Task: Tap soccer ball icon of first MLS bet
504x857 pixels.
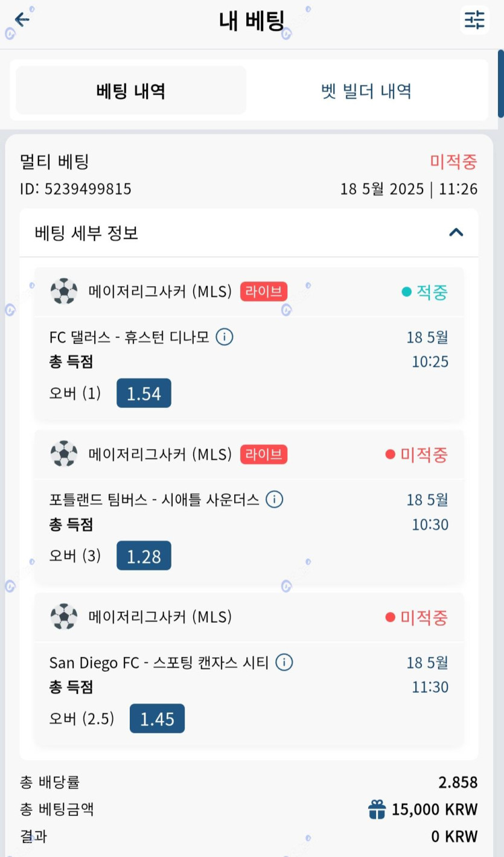Action: (x=64, y=292)
